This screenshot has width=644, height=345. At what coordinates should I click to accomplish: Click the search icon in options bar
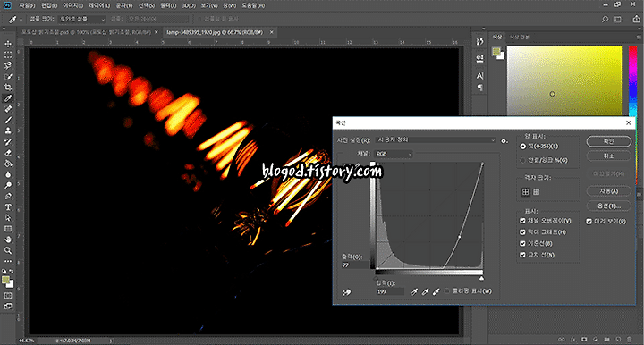point(605,20)
